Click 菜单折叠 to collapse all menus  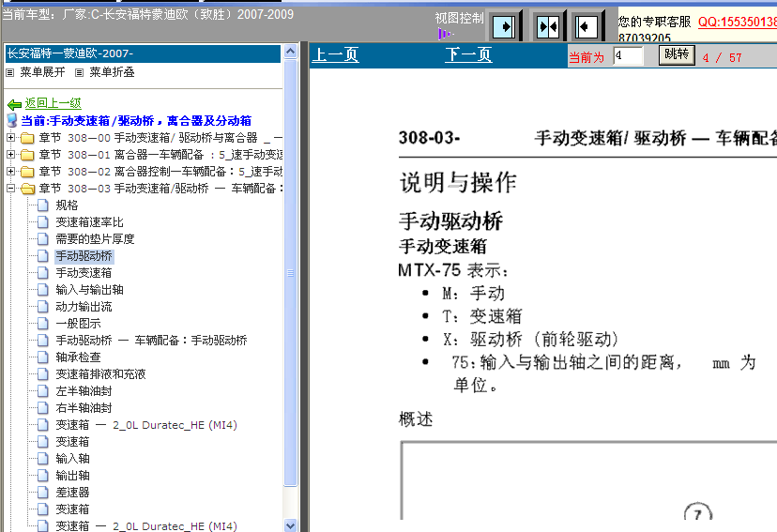tap(112, 72)
